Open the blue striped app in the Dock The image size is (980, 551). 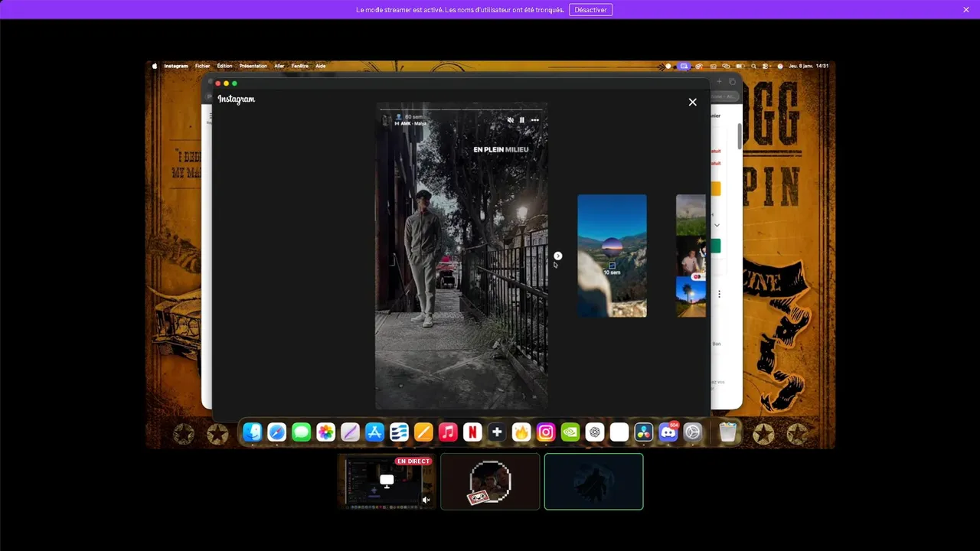399,432
